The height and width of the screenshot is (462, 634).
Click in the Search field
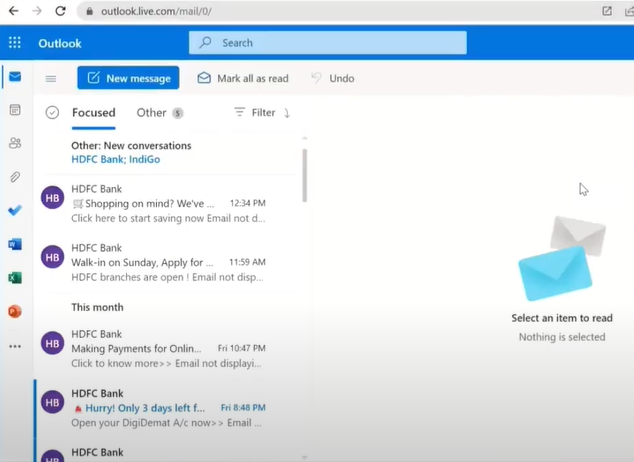click(328, 42)
